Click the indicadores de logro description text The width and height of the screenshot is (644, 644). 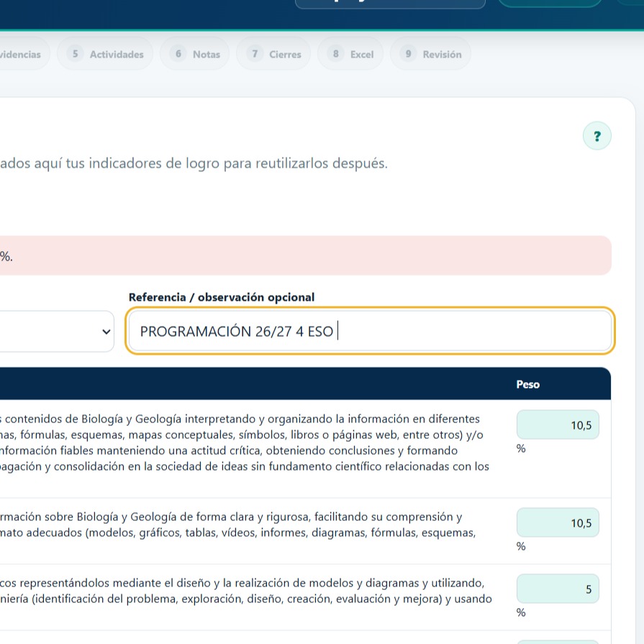[194, 163]
